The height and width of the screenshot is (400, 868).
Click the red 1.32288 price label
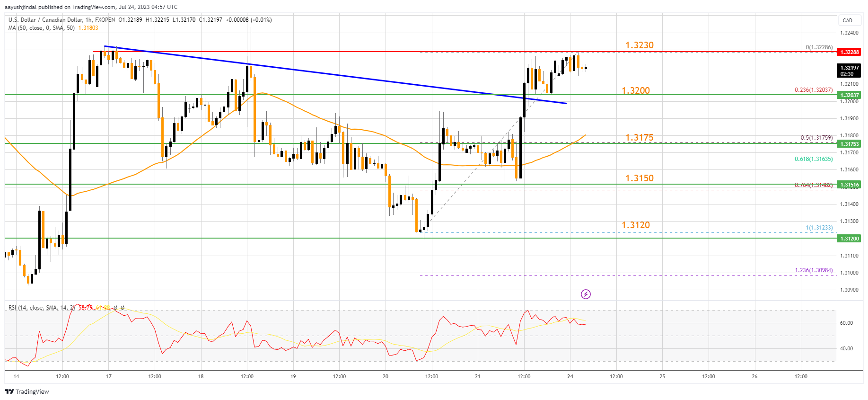850,52
